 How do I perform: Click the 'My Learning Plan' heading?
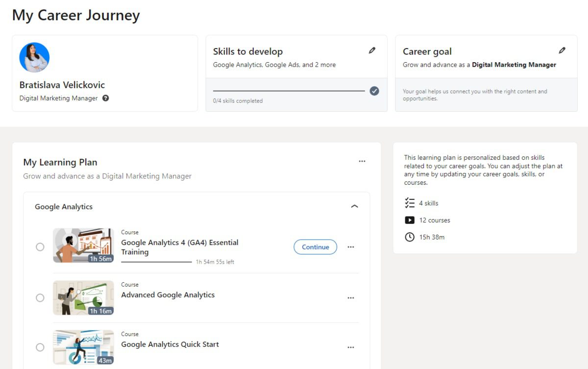(x=60, y=162)
